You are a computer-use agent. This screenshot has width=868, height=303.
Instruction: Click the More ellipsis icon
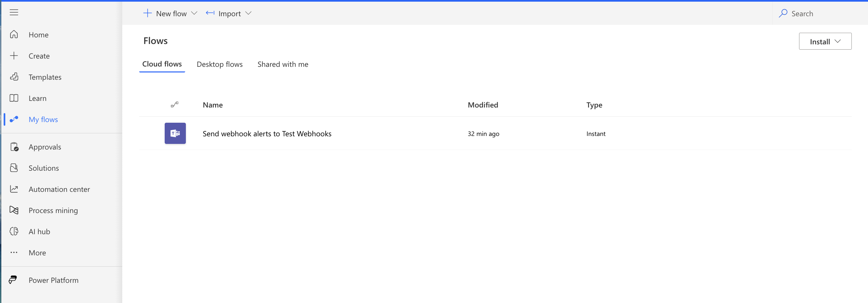click(14, 253)
